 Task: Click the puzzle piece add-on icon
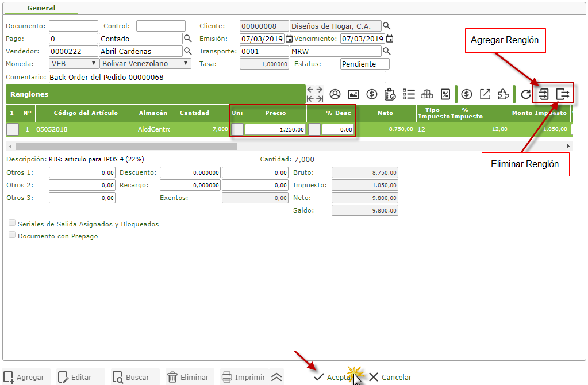click(503, 94)
